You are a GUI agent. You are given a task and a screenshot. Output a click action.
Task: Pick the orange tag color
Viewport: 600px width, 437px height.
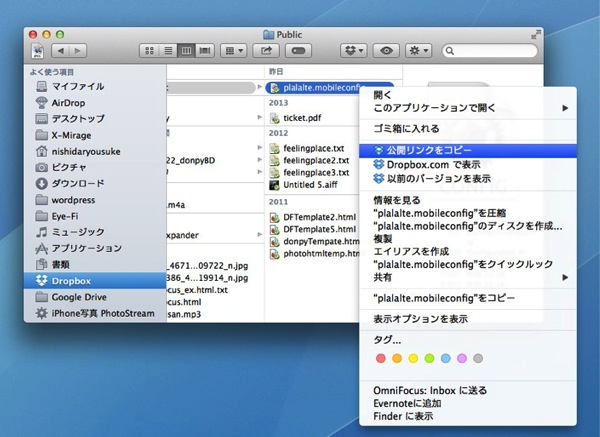pos(397,359)
